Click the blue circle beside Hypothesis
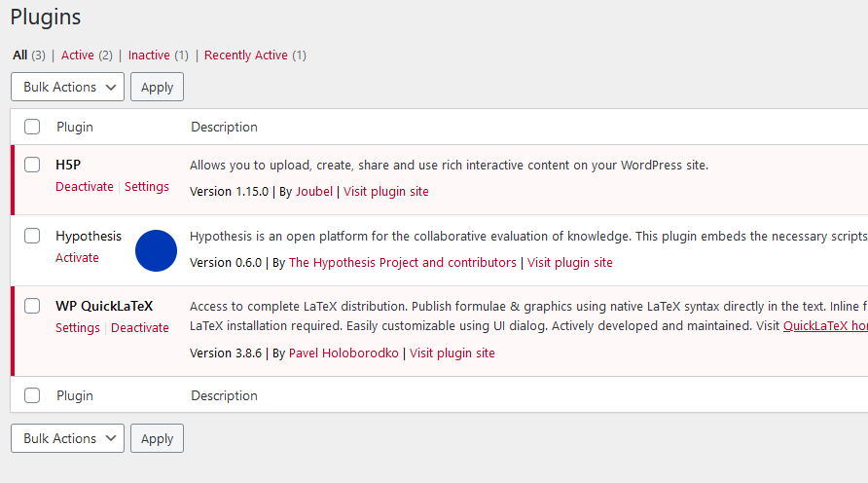Viewport: 868px width, 483px height. (x=156, y=251)
